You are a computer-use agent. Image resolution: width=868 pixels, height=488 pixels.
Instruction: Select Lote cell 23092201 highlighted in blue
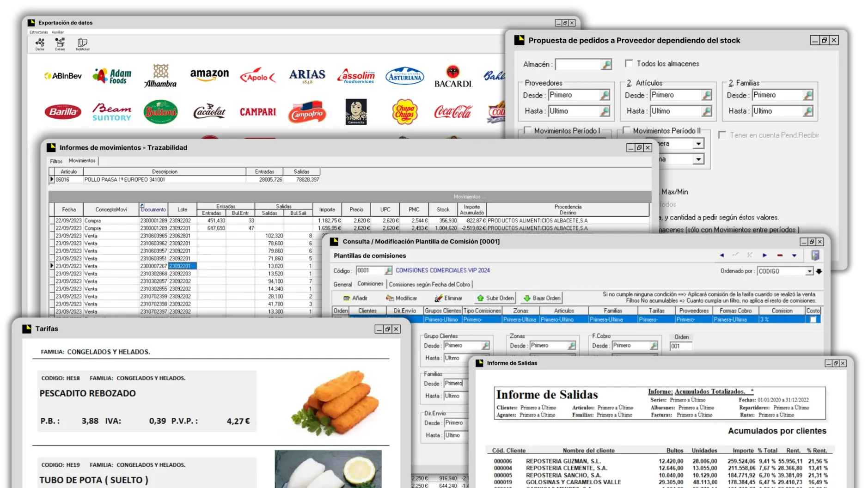182,266
